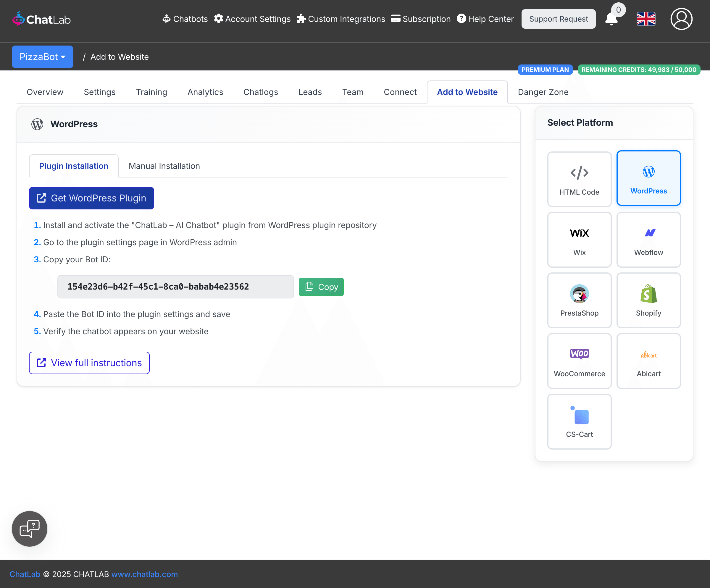Viewport: 710px width, 588px height.
Task: Click the green Copy Bot ID button
Action: click(321, 287)
